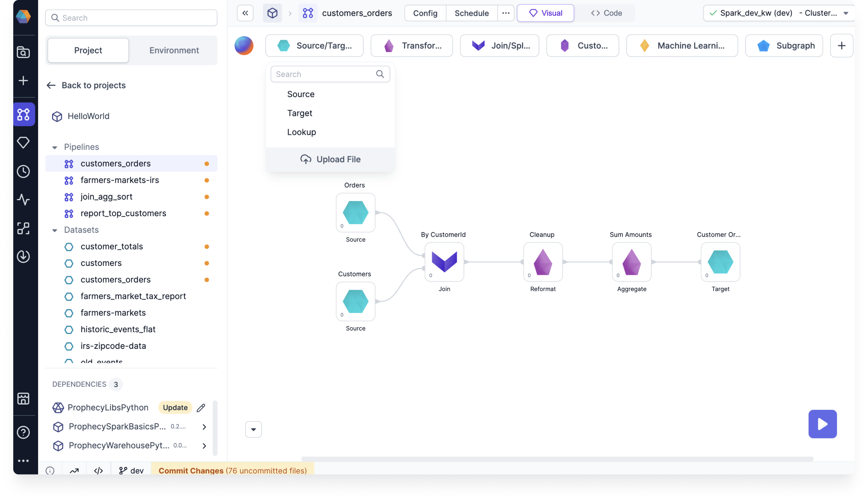
Task: Collapse the Pipelines tree section
Action: 55,147
